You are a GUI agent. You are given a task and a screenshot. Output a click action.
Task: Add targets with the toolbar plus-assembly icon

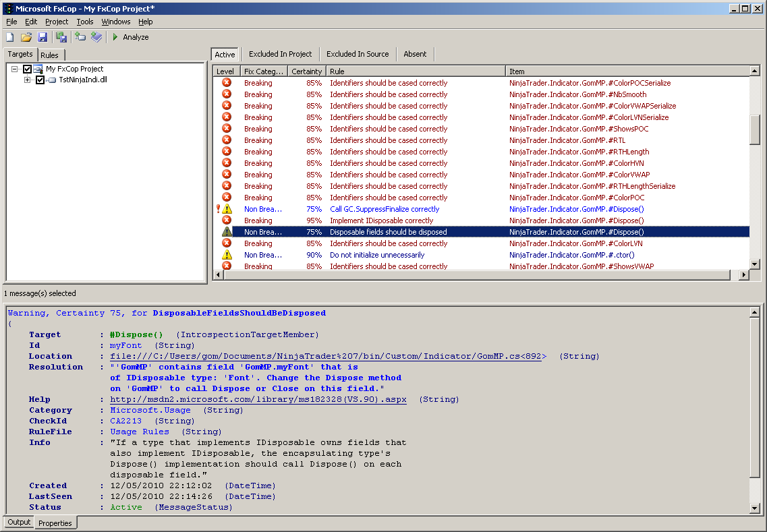[x=80, y=37]
